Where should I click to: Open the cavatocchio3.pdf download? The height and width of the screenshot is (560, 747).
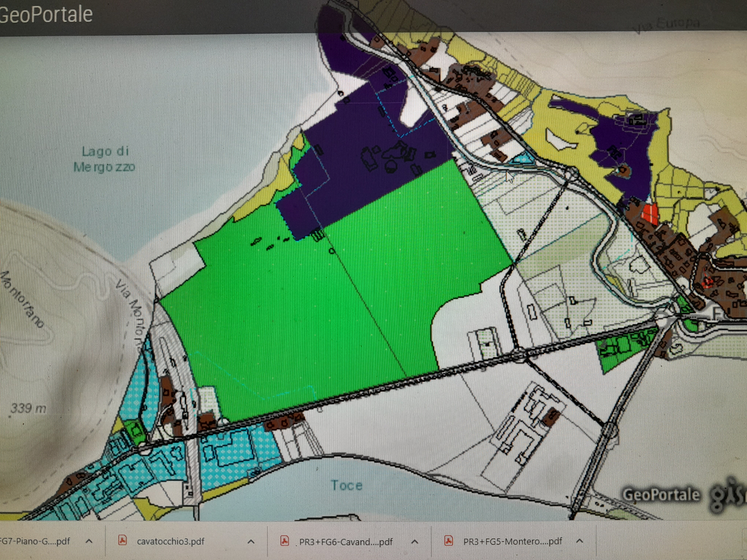[170, 541]
